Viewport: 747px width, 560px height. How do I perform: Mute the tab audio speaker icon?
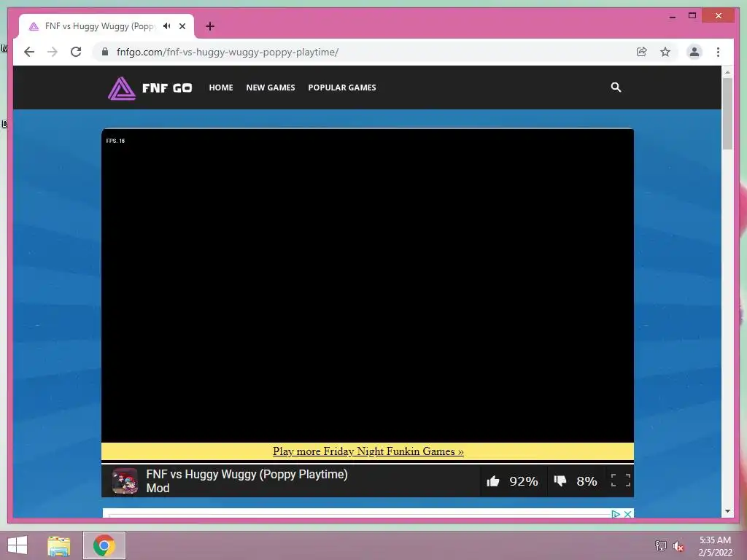pos(167,26)
